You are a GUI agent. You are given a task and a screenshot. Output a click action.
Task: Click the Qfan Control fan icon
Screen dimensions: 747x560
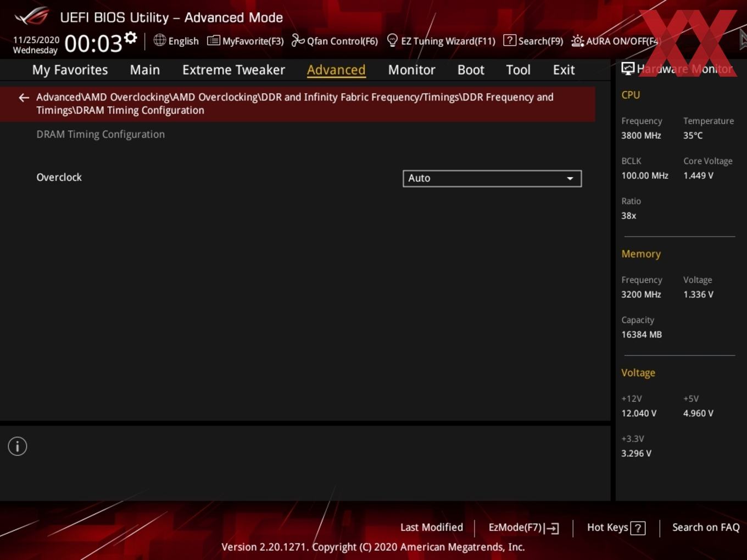tap(298, 40)
